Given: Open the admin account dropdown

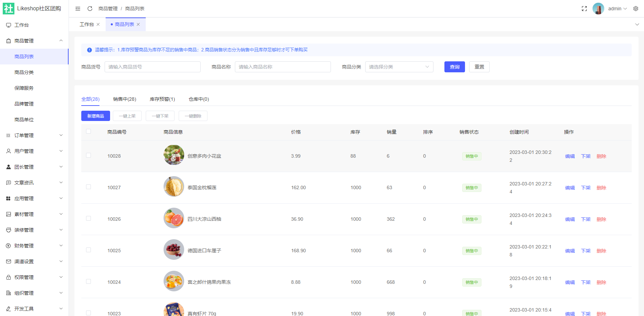Looking at the screenshot, I should (616, 8).
